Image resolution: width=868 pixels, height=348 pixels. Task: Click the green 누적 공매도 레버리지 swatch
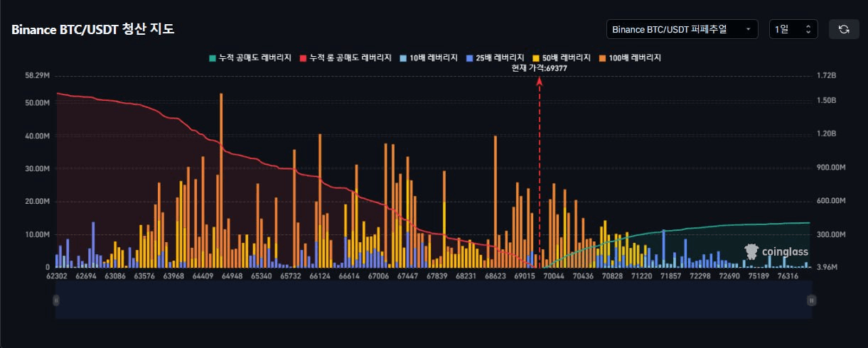point(213,58)
